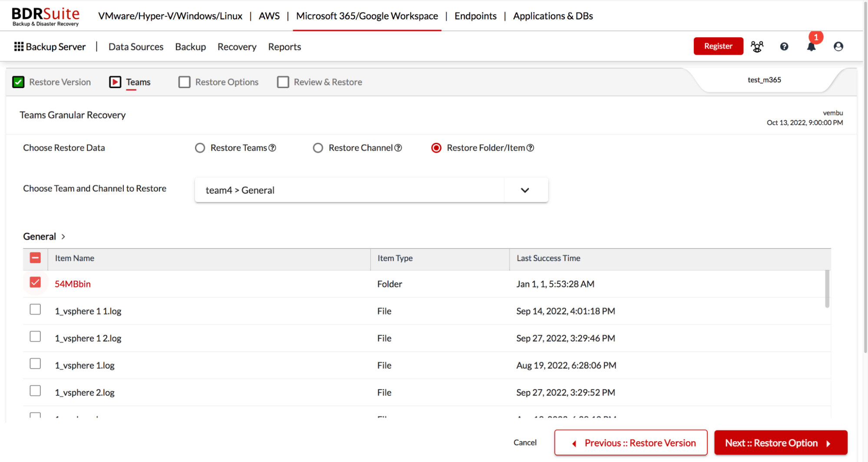Proceed to Next :: Restore Option
This screenshot has width=868, height=462.
[x=781, y=442]
